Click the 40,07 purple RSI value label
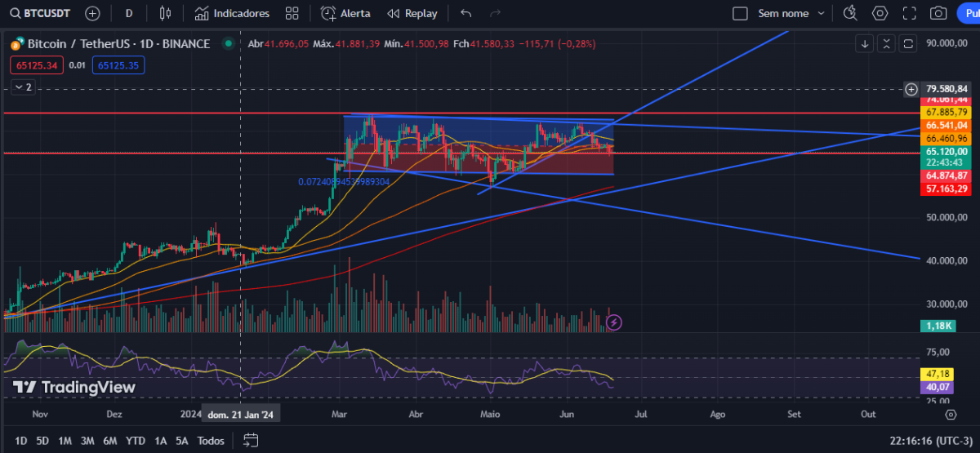The image size is (980, 453). point(935,387)
